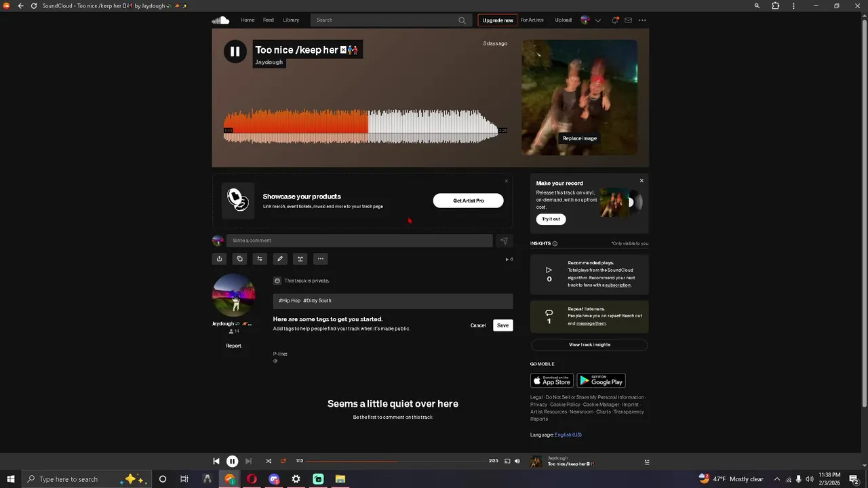This screenshot has width=868, height=488.
Task: Close the Make your record card
Action: point(642,181)
